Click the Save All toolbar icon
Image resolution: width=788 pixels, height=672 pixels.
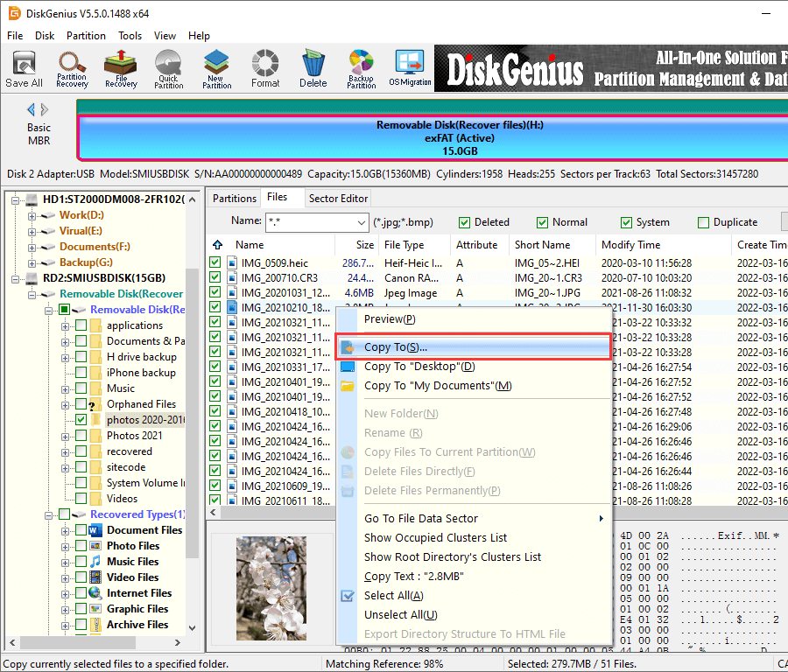(24, 69)
